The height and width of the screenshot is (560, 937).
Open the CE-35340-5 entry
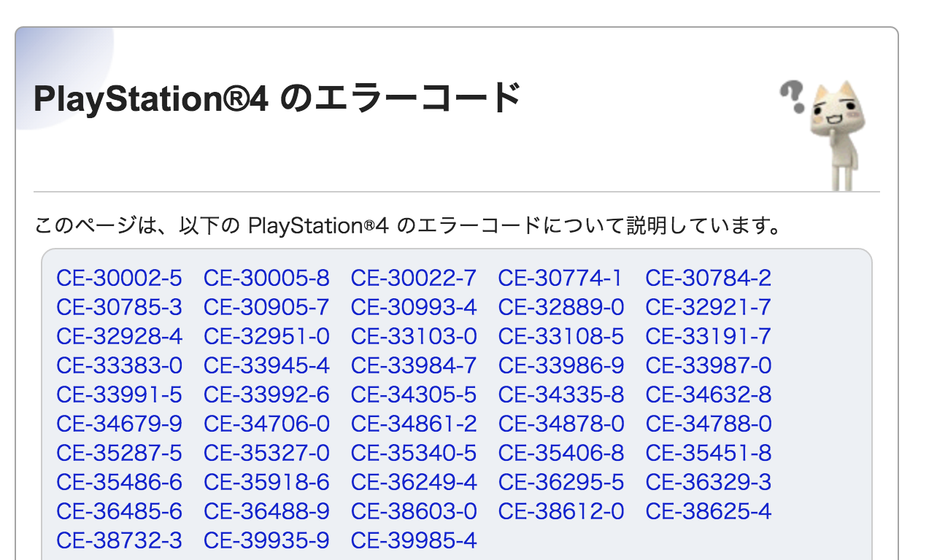click(414, 453)
